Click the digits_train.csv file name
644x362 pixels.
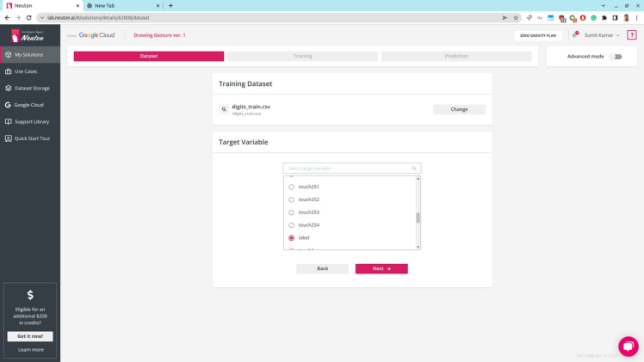tap(251, 107)
